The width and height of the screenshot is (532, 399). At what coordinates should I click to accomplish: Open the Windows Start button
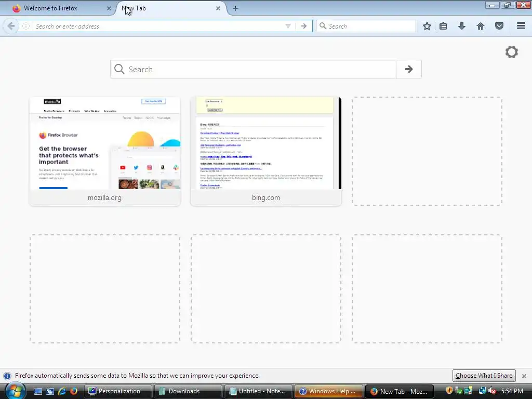click(x=15, y=391)
